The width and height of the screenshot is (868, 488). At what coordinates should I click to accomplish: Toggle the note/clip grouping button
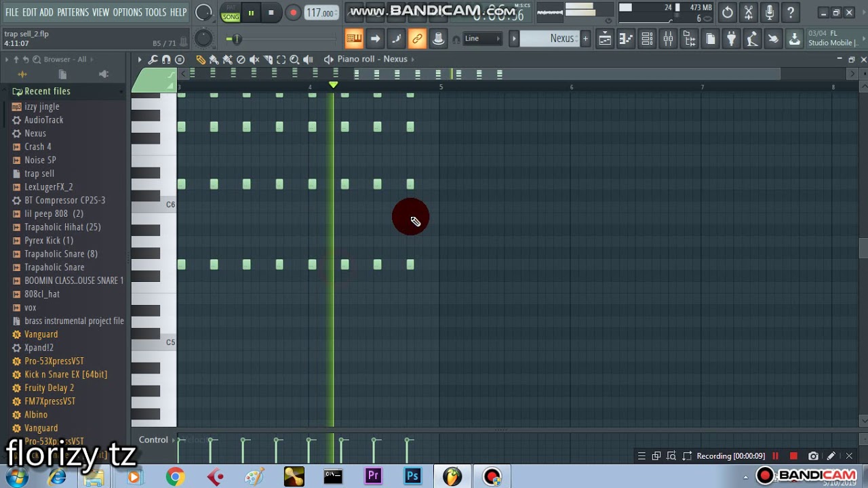[396, 39]
